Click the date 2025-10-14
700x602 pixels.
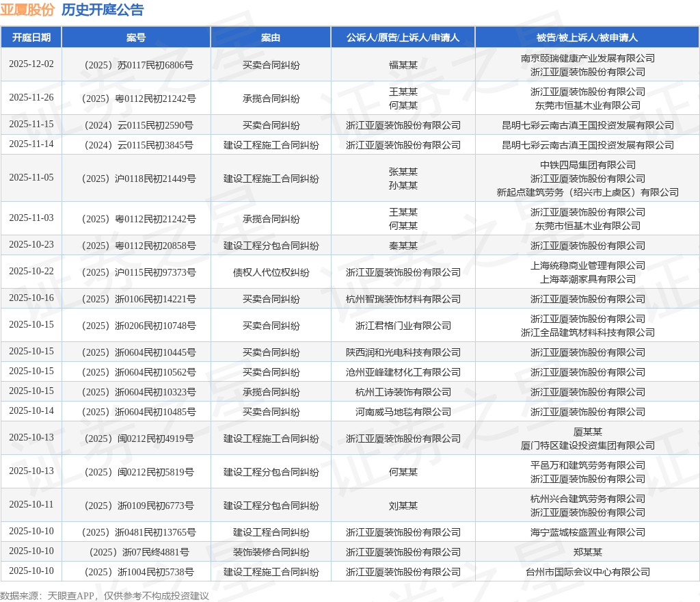pyautogui.click(x=31, y=411)
